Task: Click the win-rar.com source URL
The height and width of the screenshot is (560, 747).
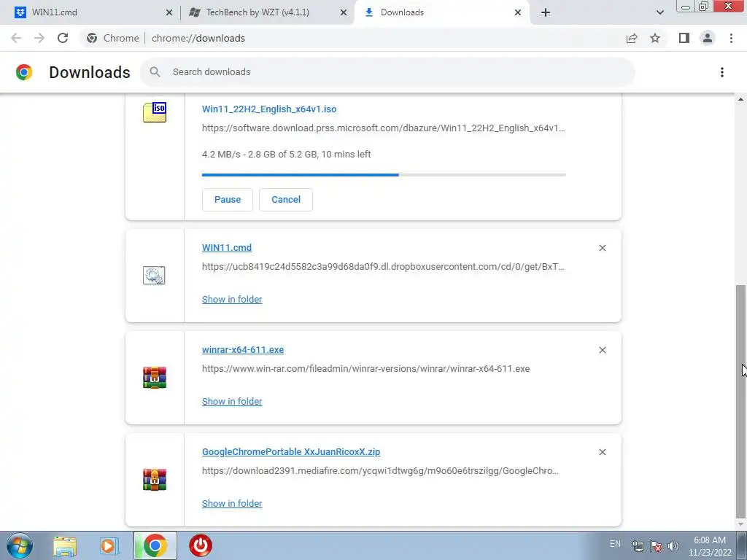Action: (x=366, y=368)
